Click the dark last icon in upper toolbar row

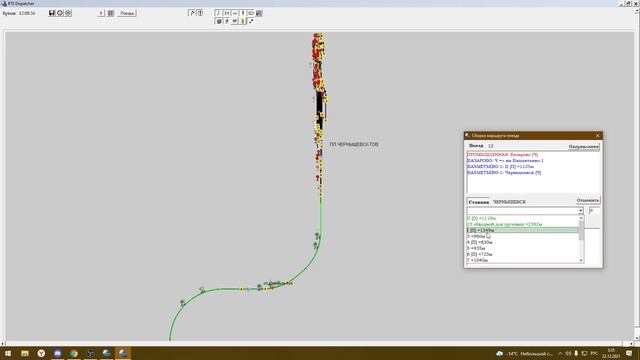coord(259,13)
